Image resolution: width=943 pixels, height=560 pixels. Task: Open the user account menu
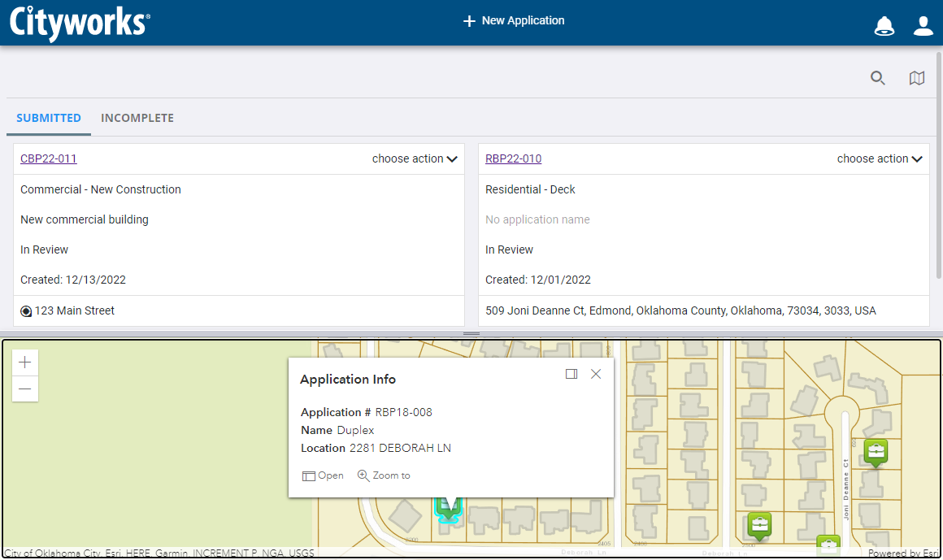pyautogui.click(x=923, y=26)
